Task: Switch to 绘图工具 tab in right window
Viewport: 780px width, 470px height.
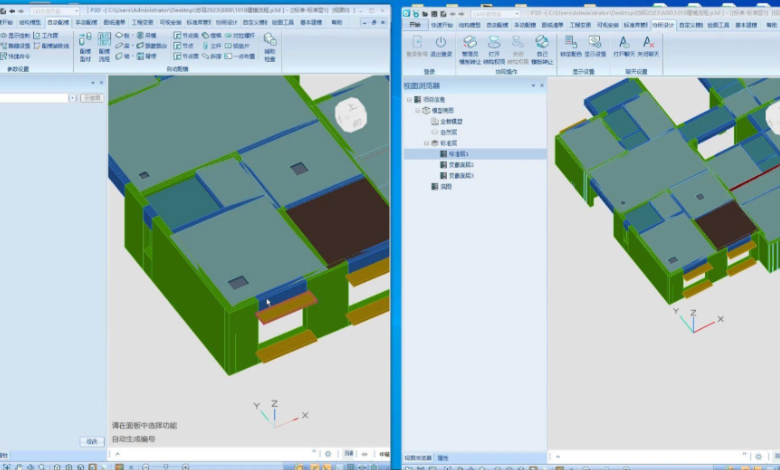Action: 718,25
